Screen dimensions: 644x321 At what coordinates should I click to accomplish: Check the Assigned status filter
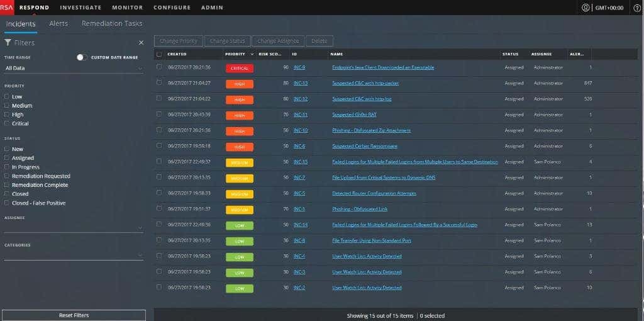pos(6,158)
